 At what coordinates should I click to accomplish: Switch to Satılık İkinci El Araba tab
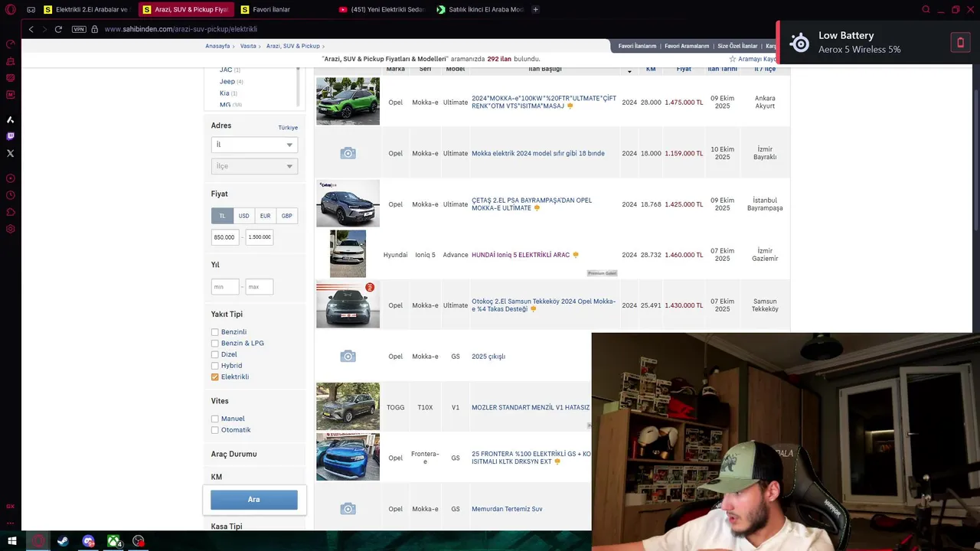click(479, 9)
